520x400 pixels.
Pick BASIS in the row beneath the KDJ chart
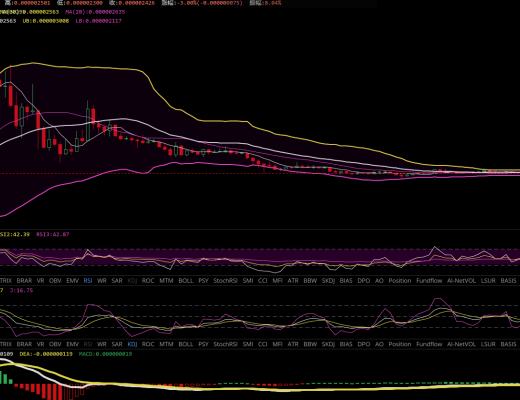coord(508,344)
